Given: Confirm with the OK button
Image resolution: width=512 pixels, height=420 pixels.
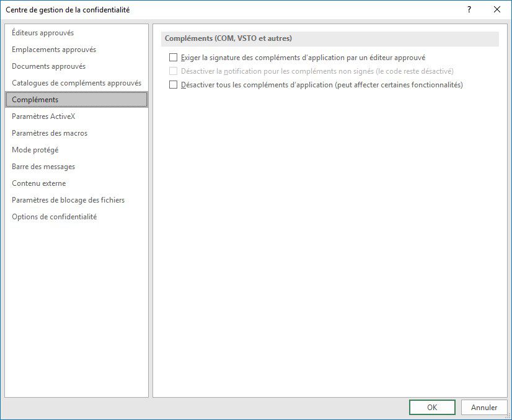Looking at the screenshot, I should 432,407.
